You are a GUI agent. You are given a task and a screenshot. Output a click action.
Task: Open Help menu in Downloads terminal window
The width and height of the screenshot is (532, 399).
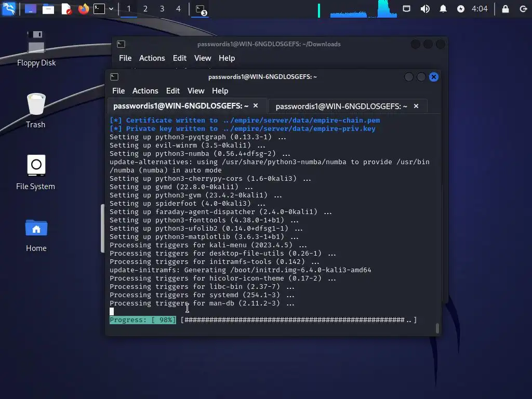[x=227, y=58]
